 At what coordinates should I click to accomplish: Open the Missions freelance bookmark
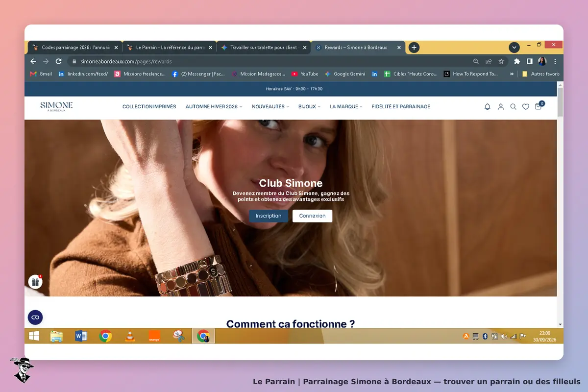[x=140, y=74]
